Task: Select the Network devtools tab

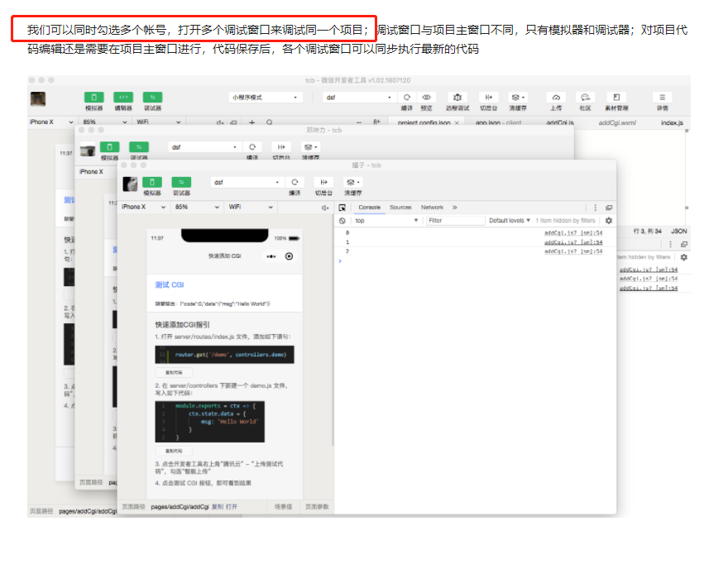Action: pos(432,208)
